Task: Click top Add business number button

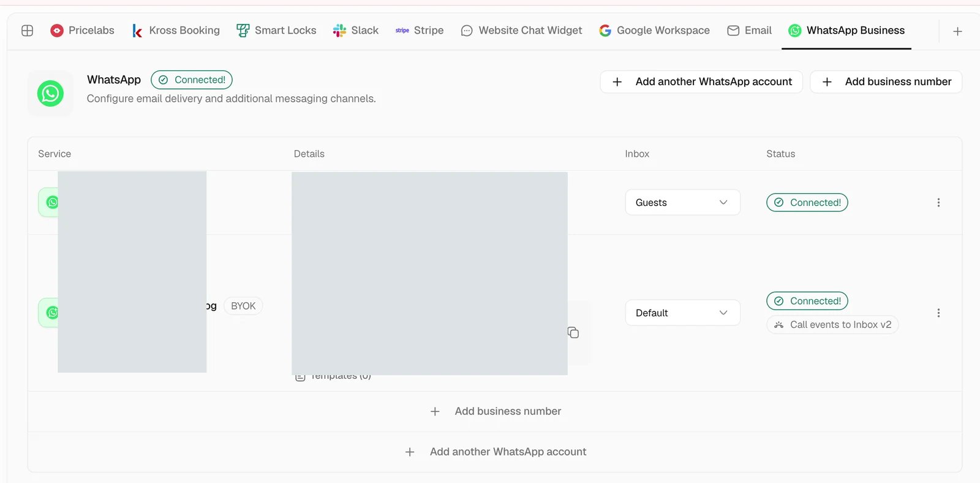Action: click(886, 82)
